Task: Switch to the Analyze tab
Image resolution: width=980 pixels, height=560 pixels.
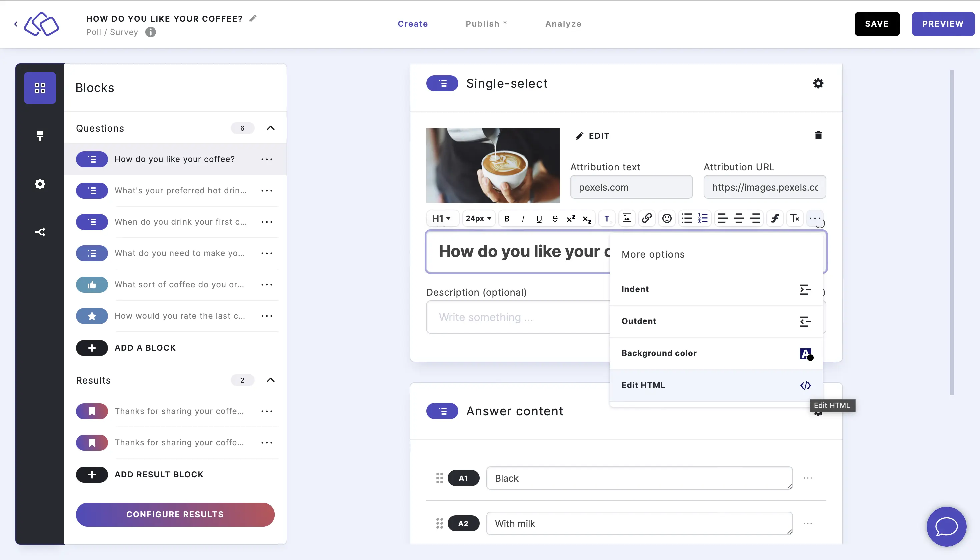Action: pos(563,24)
